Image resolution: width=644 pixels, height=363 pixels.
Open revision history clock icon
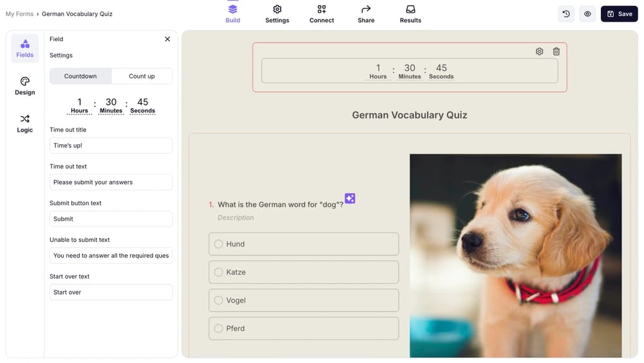[566, 14]
